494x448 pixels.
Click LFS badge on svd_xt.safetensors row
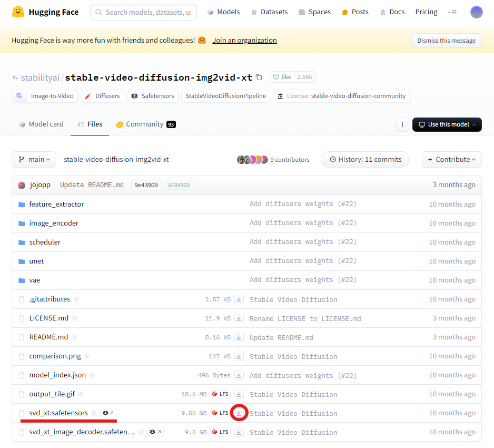click(221, 413)
